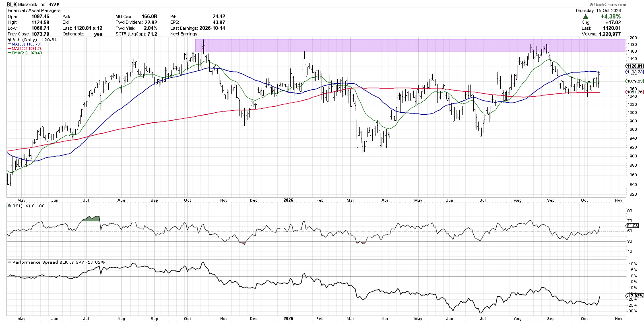
Task: Click the Optionable yes value
Action: [98, 34]
